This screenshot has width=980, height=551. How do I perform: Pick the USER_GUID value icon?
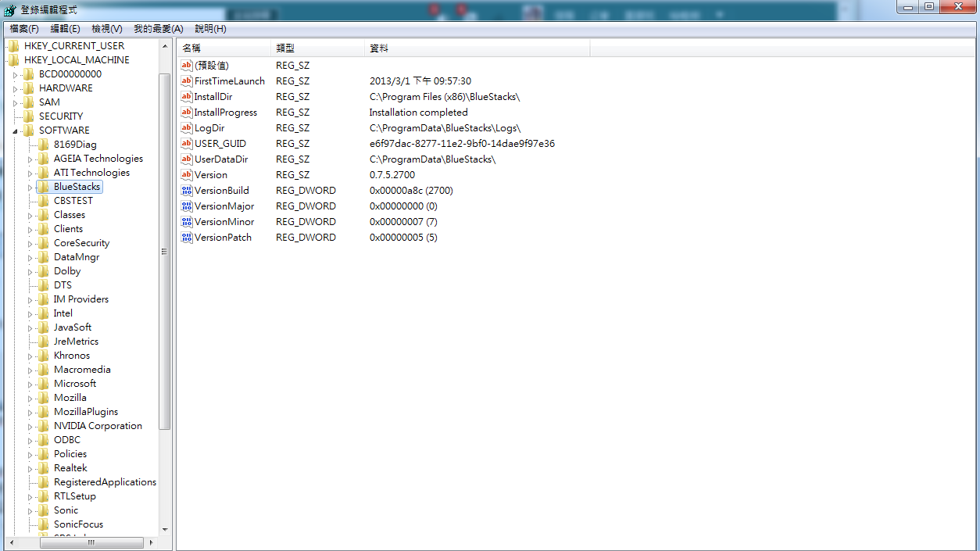[x=187, y=144]
